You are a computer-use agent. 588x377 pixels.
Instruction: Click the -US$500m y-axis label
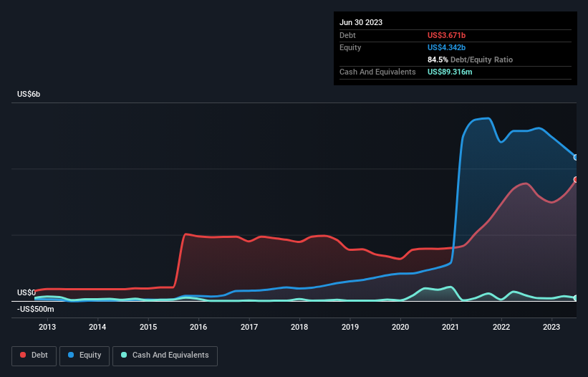click(x=36, y=309)
